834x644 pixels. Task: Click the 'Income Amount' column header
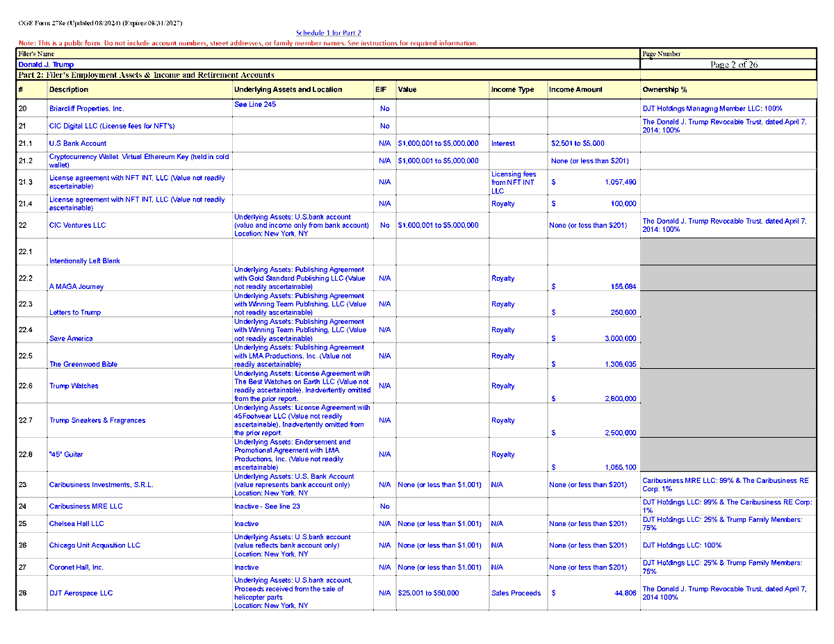(x=575, y=90)
